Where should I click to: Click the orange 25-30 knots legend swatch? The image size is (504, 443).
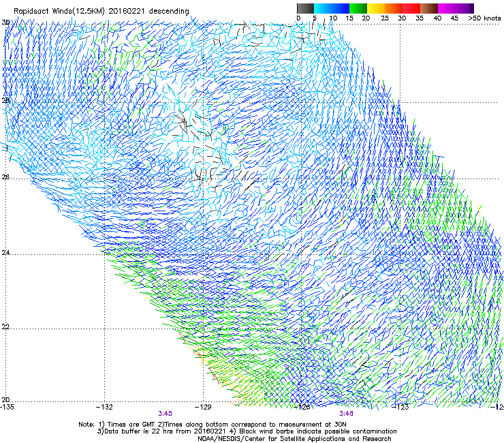(x=394, y=8)
